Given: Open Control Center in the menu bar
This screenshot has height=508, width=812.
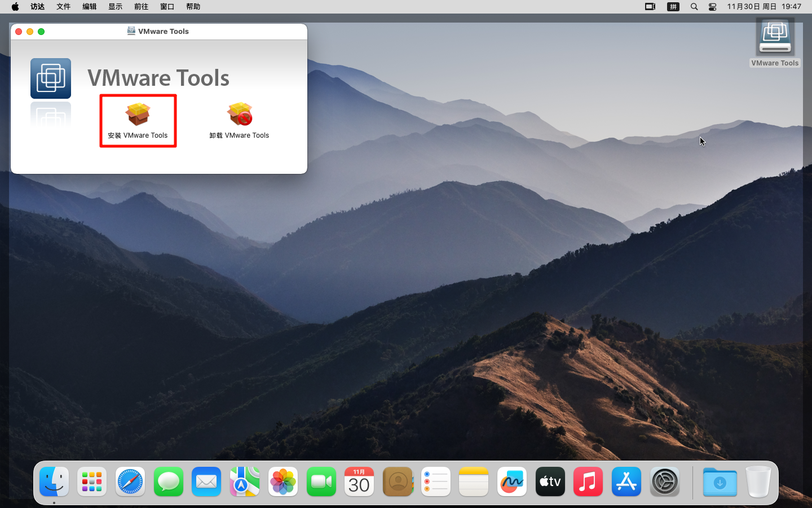Looking at the screenshot, I should point(713,7).
